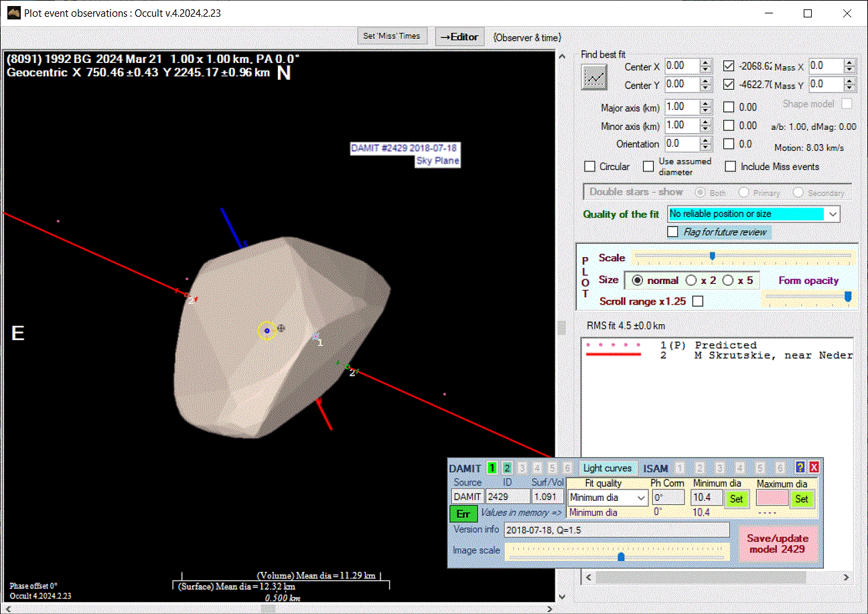This screenshot has width=868, height=614.
Task: Close the DAMIT panel with red X
Action: click(814, 468)
